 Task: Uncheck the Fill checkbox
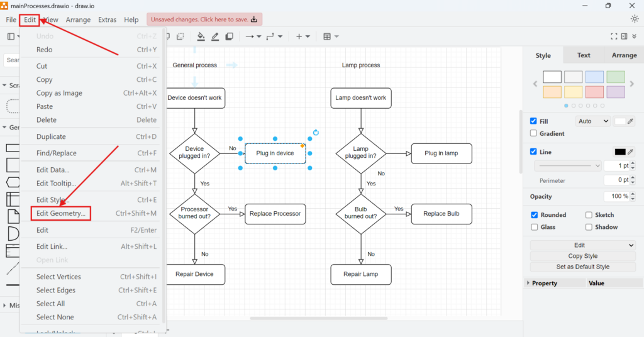coord(534,121)
